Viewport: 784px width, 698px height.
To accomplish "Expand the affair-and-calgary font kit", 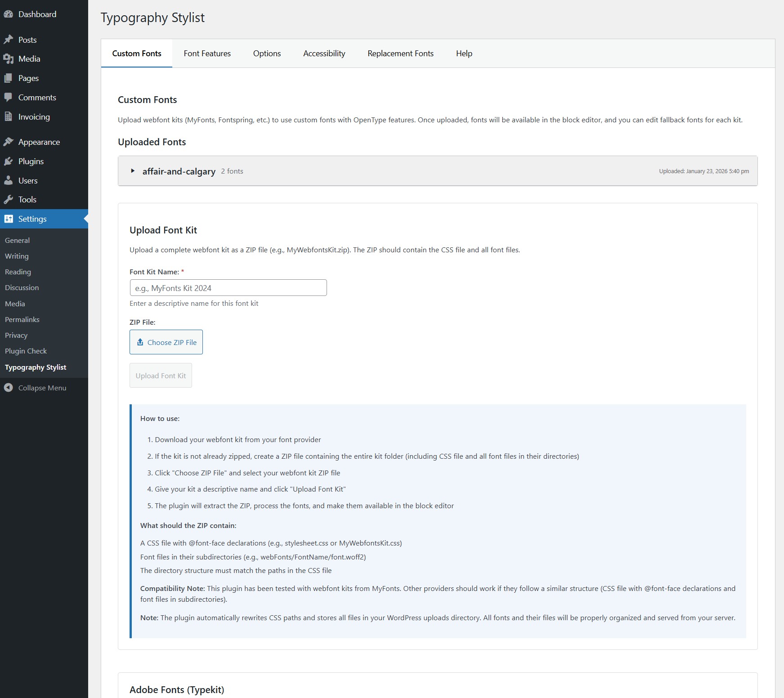I will (133, 171).
